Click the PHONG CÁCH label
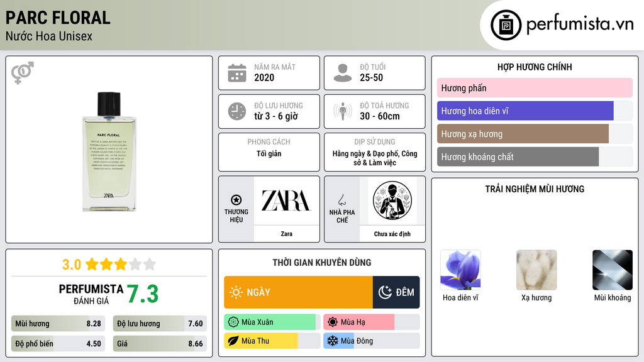 tap(269, 141)
